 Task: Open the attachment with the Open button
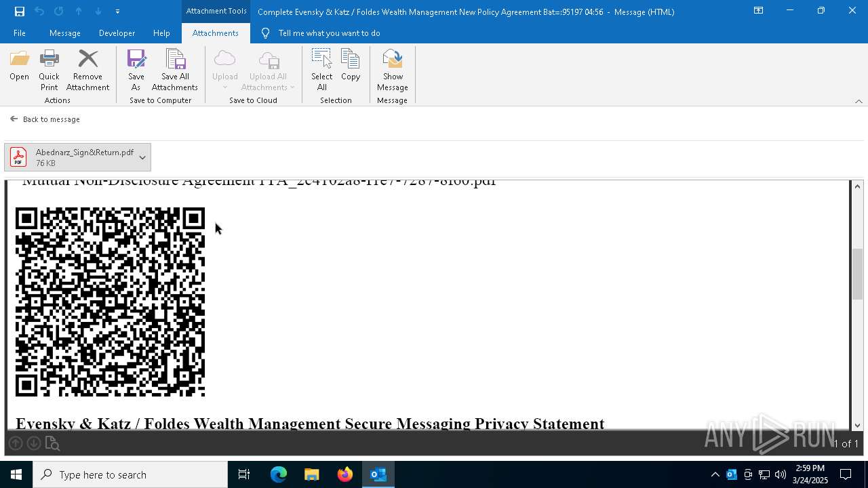click(20, 66)
